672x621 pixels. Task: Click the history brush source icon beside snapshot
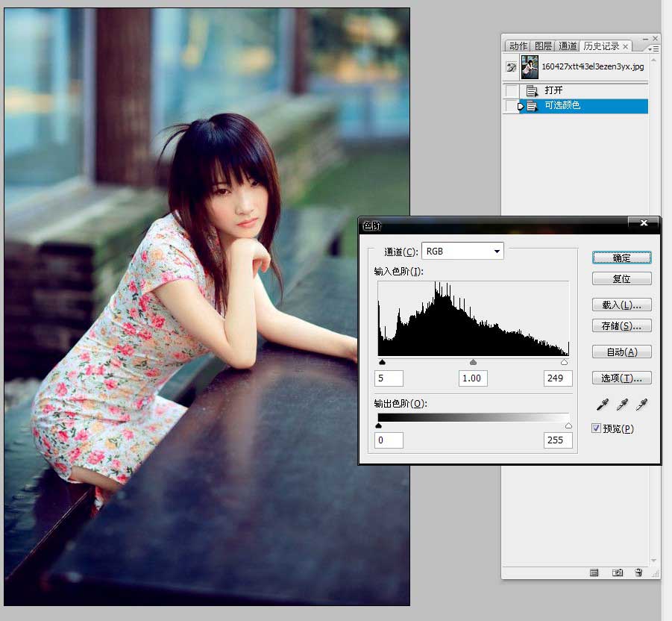pos(512,67)
